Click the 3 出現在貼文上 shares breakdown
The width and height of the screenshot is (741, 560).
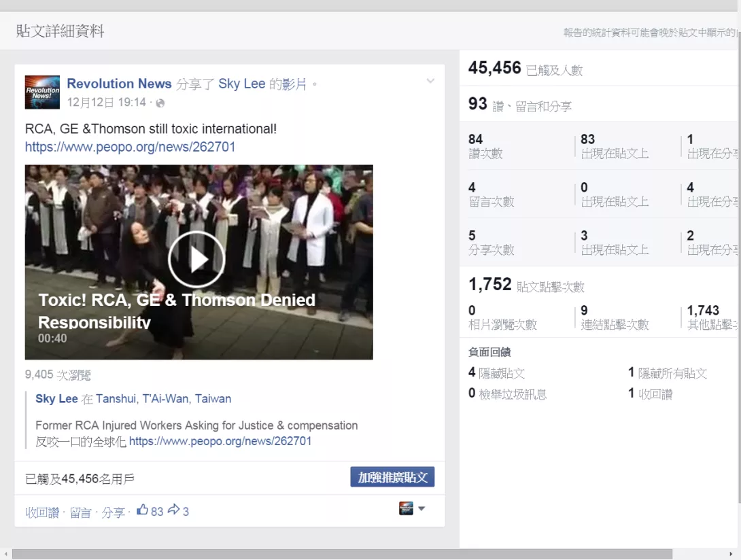coord(615,243)
